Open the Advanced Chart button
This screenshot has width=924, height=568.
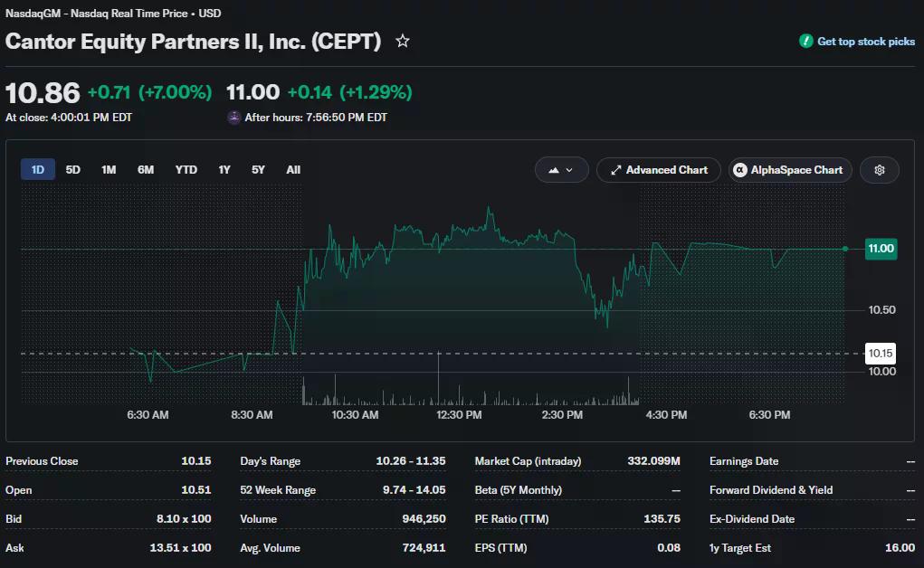coord(658,170)
